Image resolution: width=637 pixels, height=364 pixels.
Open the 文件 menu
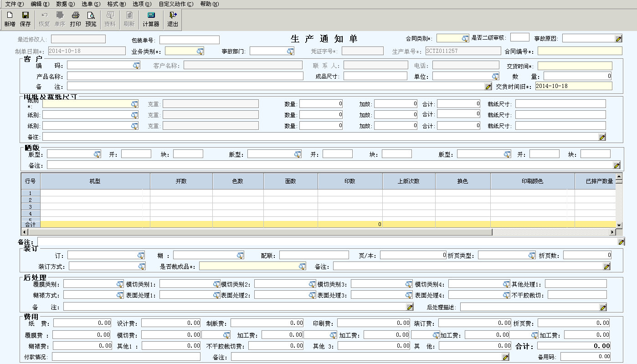(14, 4)
